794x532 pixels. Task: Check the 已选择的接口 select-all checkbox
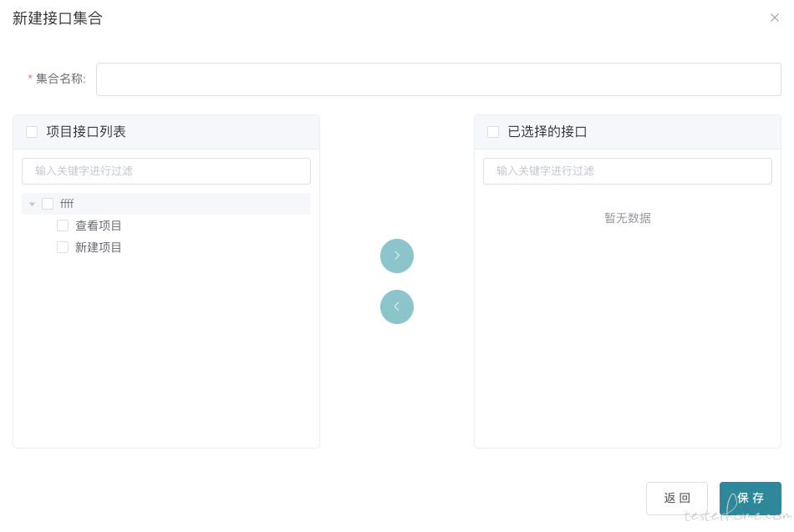[x=493, y=132]
